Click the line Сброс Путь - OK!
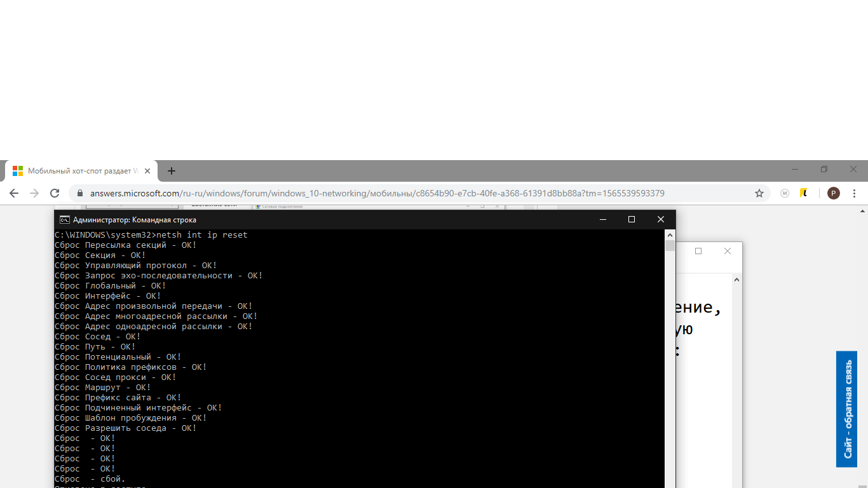Screen dimensions: 868x488 coord(95,347)
